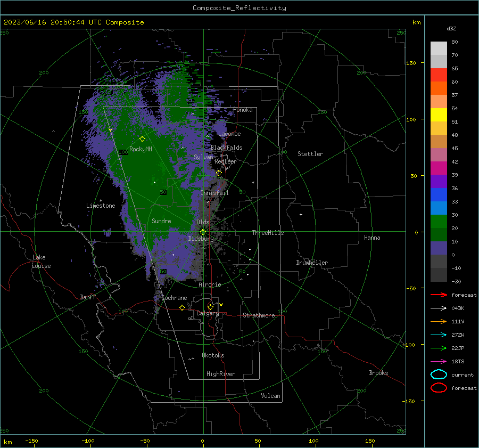Click the yellow diamond marker at Didsbury radar center
This screenshot has height=448, width=479.
click(x=203, y=232)
